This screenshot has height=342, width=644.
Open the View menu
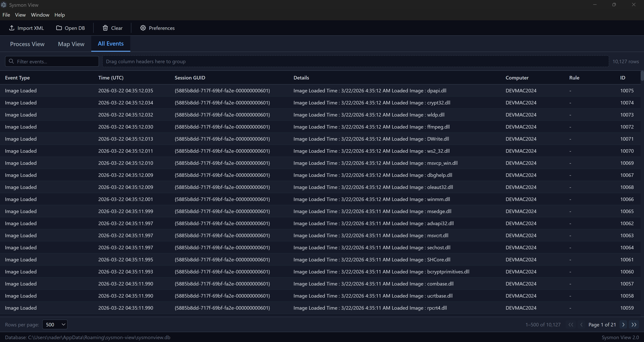click(20, 15)
